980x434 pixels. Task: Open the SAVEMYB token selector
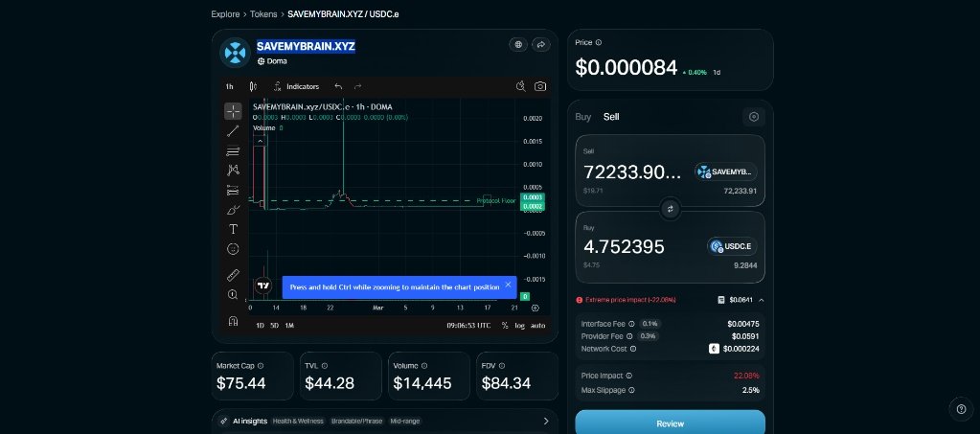click(x=725, y=171)
